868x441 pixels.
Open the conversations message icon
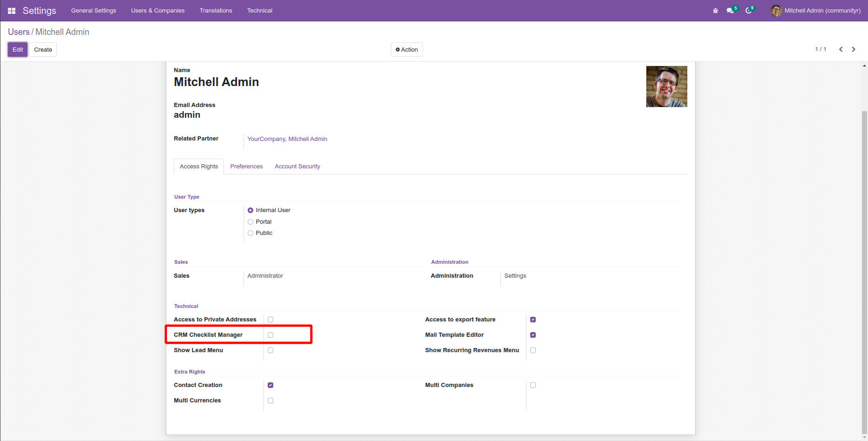tap(730, 11)
